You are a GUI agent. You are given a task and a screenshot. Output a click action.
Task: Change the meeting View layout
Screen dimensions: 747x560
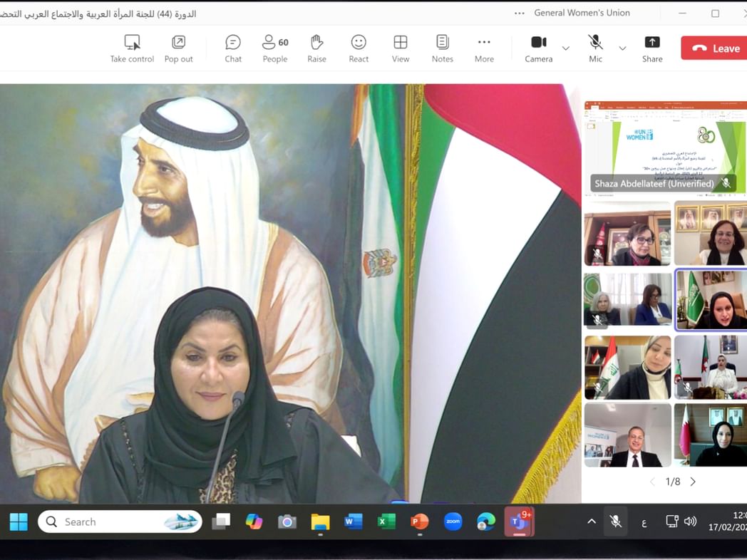coord(401,48)
